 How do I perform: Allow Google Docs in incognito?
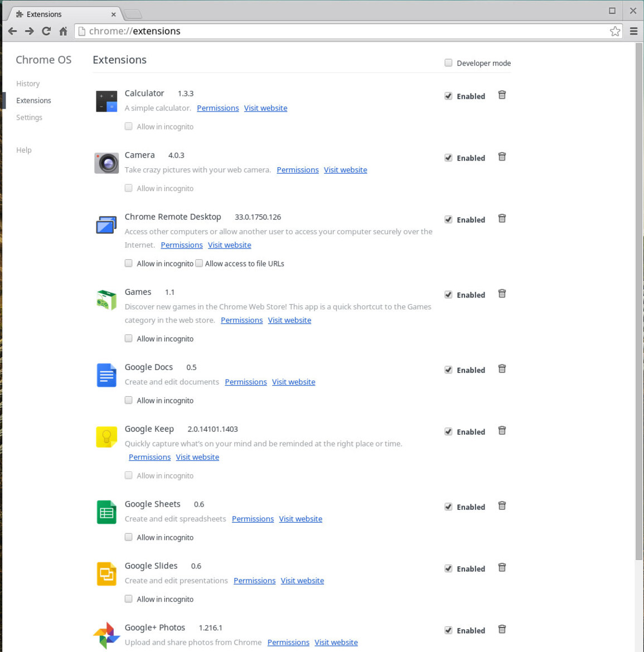(x=129, y=400)
